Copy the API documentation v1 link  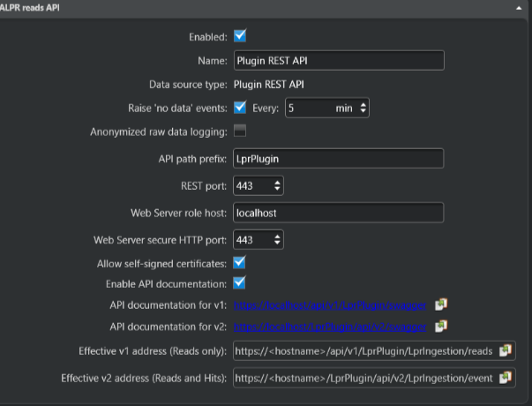[x=442, y=304]
